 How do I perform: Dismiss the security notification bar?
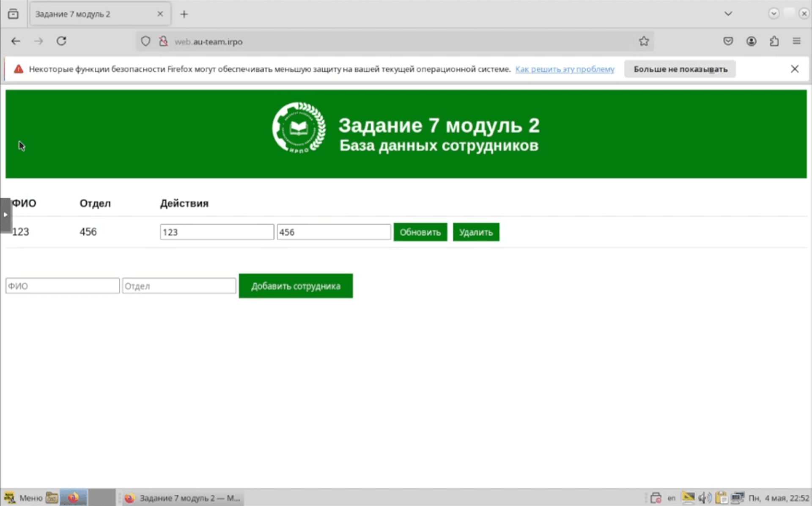(795, 69)
